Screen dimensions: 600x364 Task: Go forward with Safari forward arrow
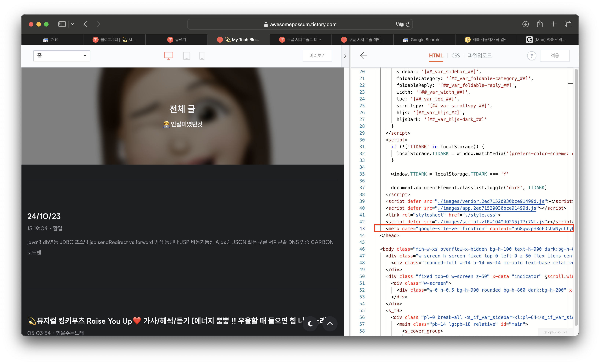pyautogui.click(x=99, y=24)
